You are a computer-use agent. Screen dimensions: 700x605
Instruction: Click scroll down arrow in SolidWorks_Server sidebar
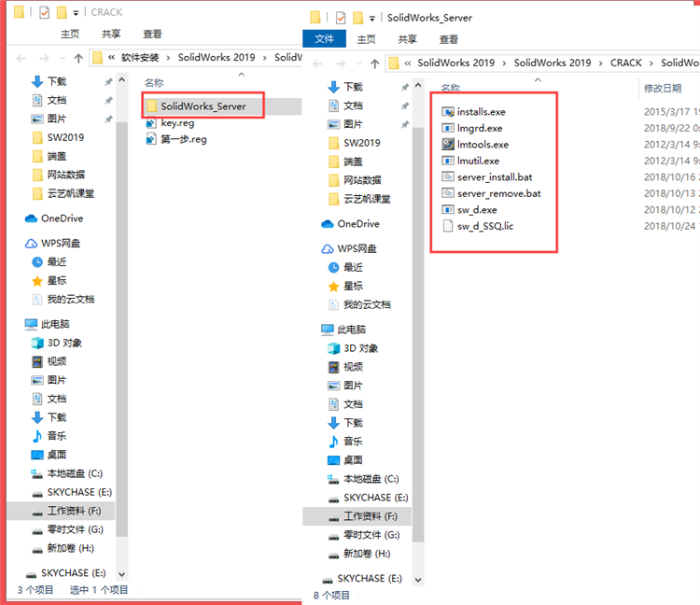(418, 580)
